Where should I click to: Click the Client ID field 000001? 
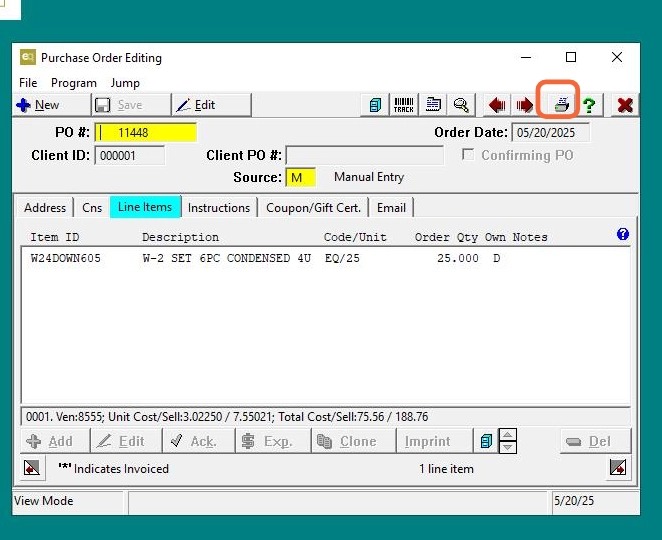pos(130,155)
